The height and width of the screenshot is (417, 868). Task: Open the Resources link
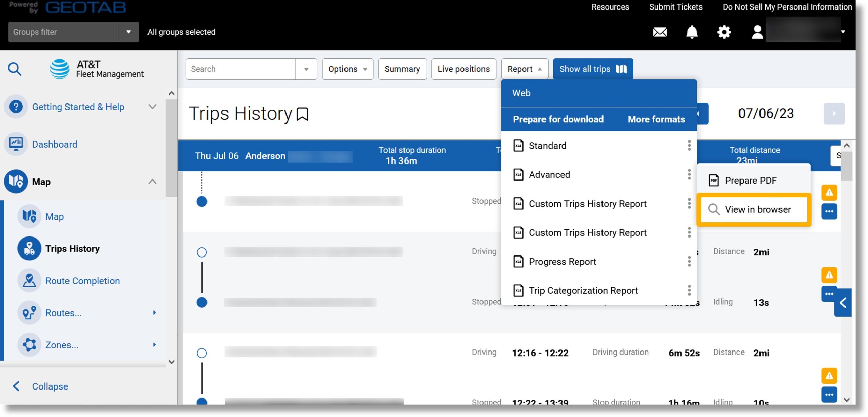point(610,7)
